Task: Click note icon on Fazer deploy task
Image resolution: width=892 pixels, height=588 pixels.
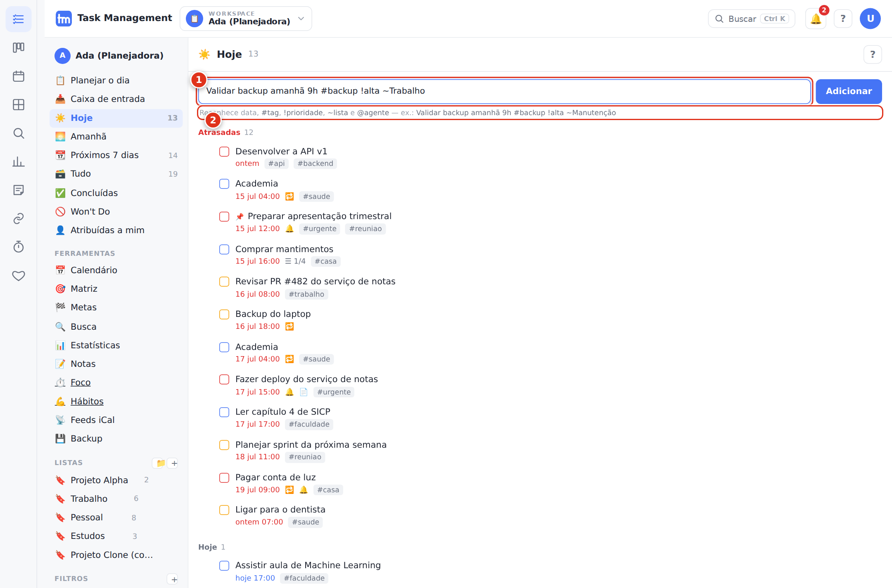Action: pos(304,392)
